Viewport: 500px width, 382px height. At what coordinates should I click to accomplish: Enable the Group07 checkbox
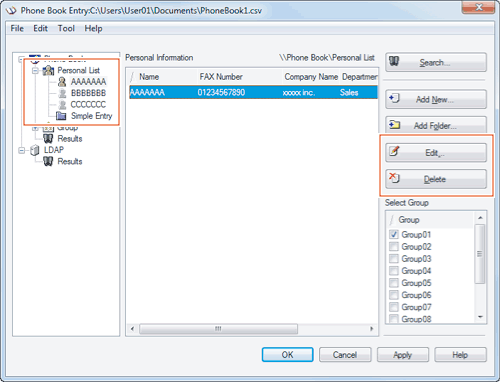coord(394,307)
